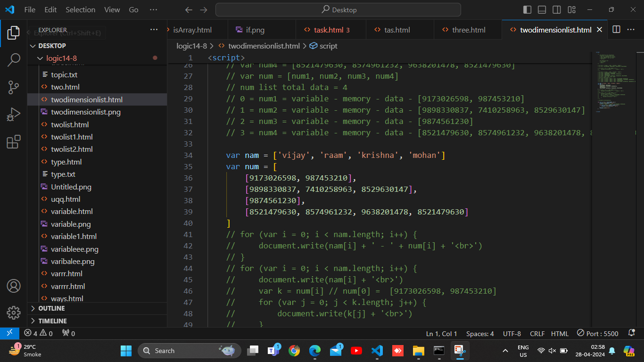This screenshot has width=644, height=362.
Task: Open the Selection menu
Action: (x=80, y=10)
